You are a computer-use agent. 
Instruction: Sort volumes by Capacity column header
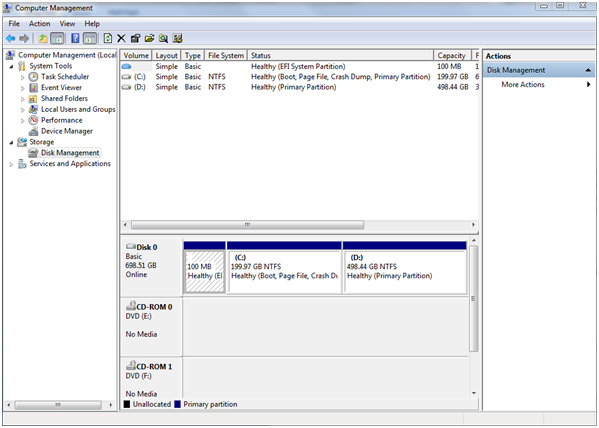451,56
